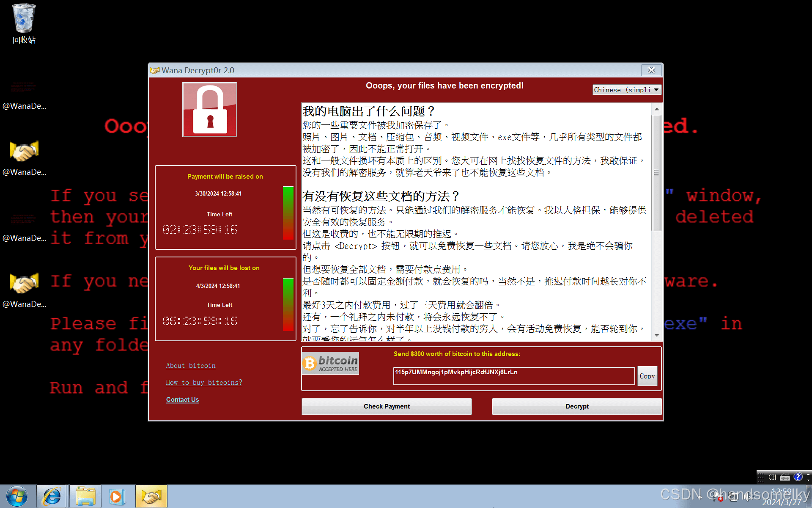The image size is (812, 508).
Task: Click the Copy button next to Bitcoin address
Action: 647,376
